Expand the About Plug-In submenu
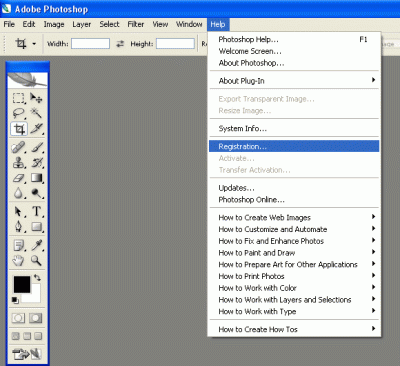The image size is (400, 366). pyautogui.click(x=294, y=81)
